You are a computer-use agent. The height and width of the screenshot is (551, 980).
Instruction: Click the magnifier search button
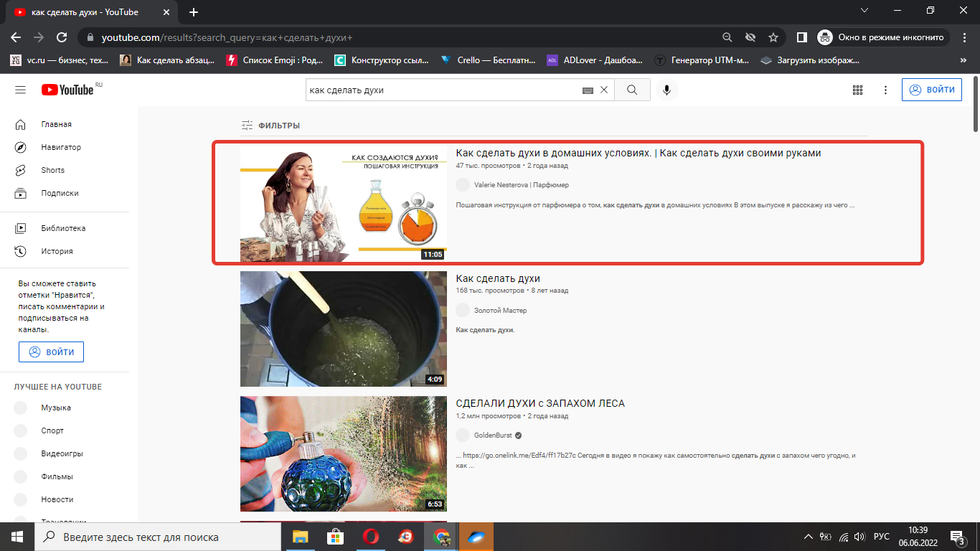point(632,90)
